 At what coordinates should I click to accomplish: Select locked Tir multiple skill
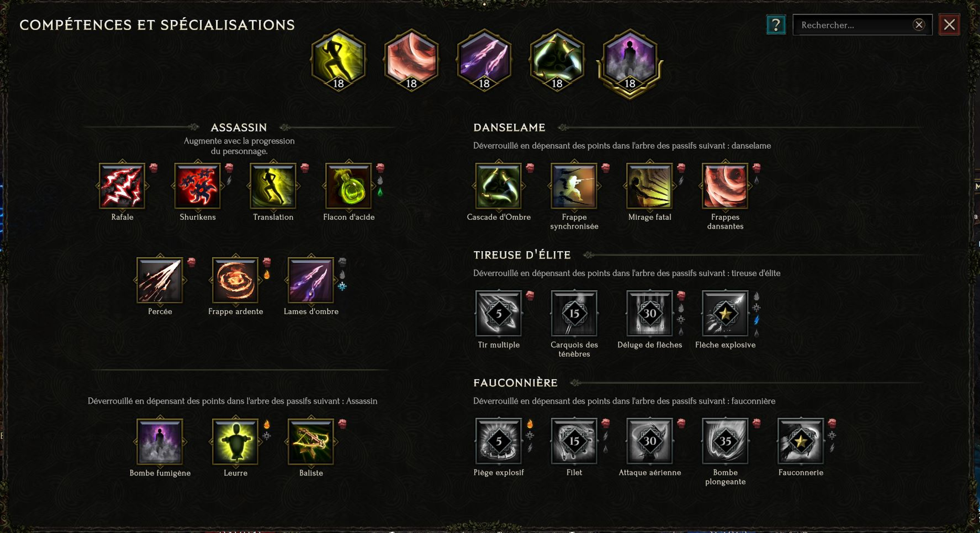[498, 313]
